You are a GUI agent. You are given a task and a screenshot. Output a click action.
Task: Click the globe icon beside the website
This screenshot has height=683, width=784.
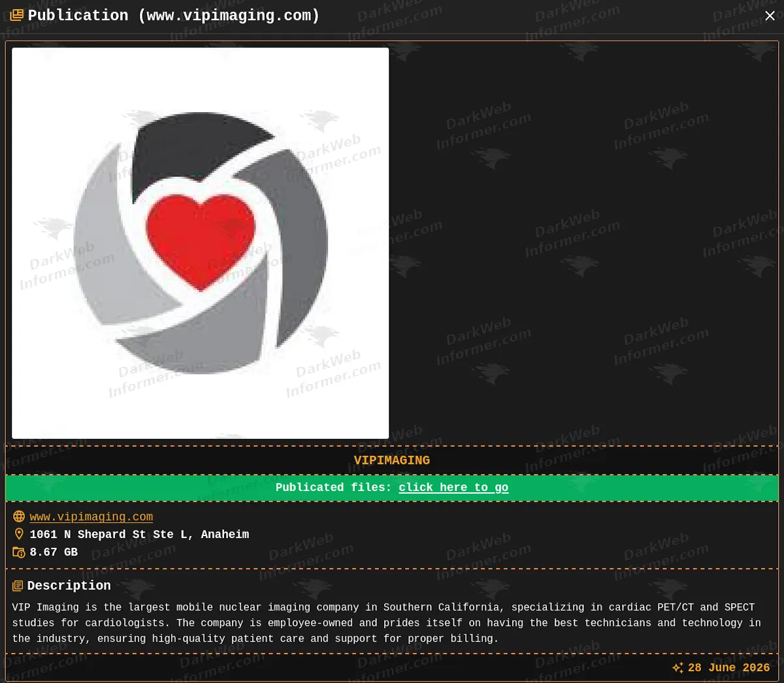tap(19, 516)
